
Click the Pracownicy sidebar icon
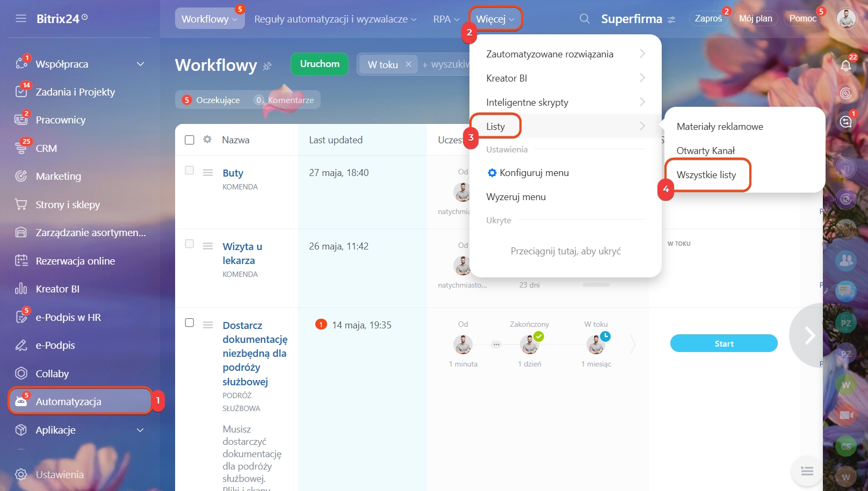[x=21, y=120]
